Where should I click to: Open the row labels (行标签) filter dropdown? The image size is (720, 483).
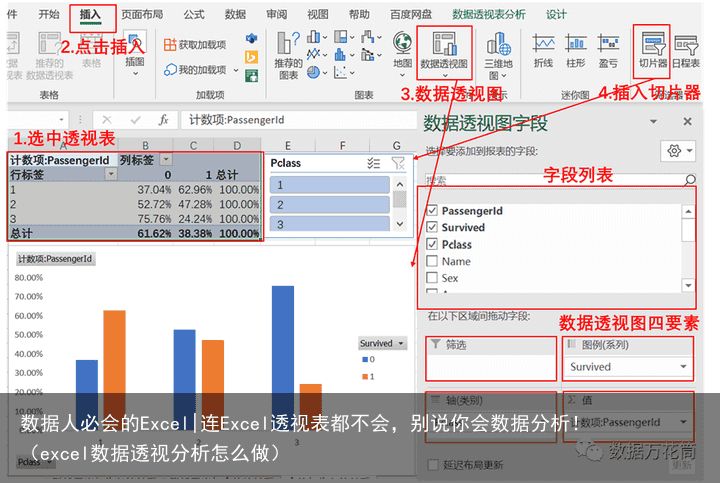coord(111,174)
